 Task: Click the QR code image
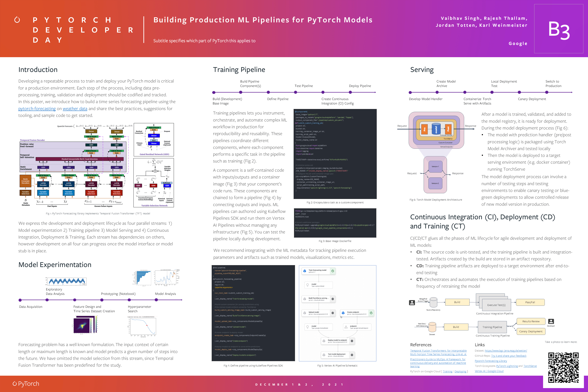pos(563,367)
